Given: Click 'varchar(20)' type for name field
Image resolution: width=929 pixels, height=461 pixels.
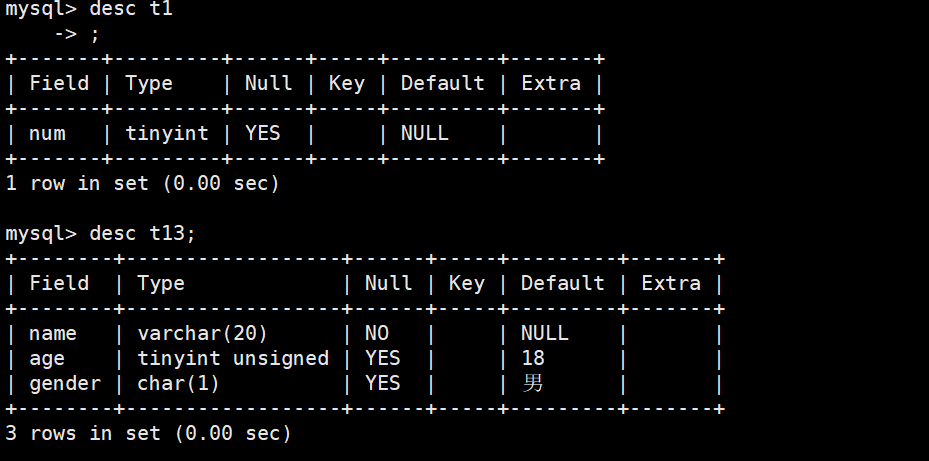Looking at the screenshot, I should 202,333.
